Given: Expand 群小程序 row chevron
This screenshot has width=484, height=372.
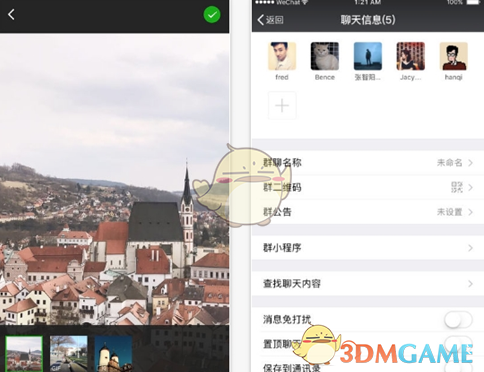Looking at the screenshot, I should pos(470,248).
